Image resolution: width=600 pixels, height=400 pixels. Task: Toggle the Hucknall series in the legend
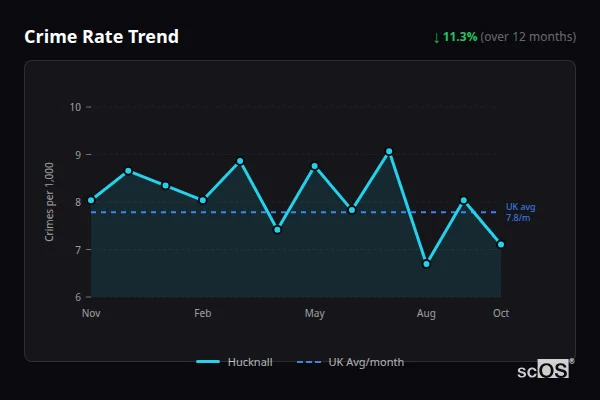coord(234,362)
